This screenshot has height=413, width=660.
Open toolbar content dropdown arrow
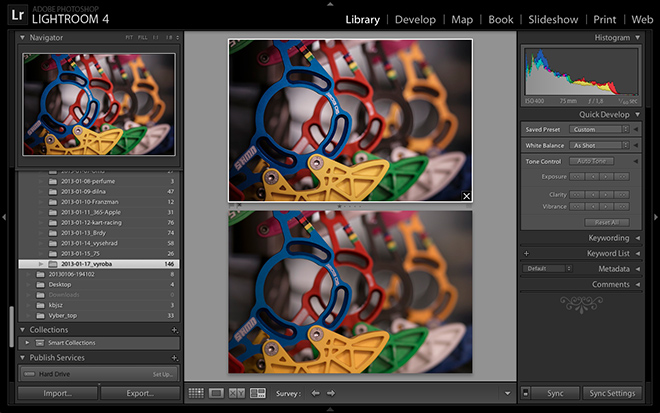507,394
